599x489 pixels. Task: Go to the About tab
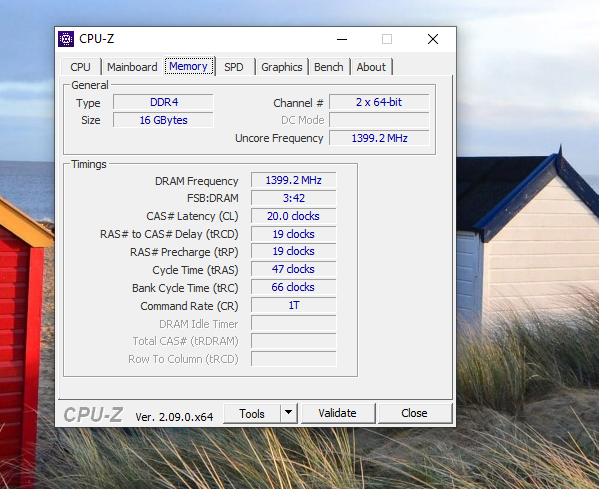coord(371,67)
